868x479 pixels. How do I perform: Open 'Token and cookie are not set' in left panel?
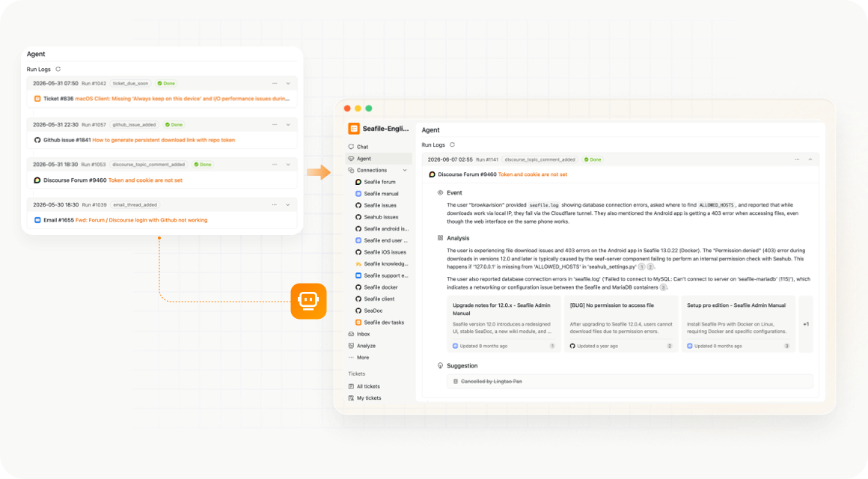[x=145, y=180]
